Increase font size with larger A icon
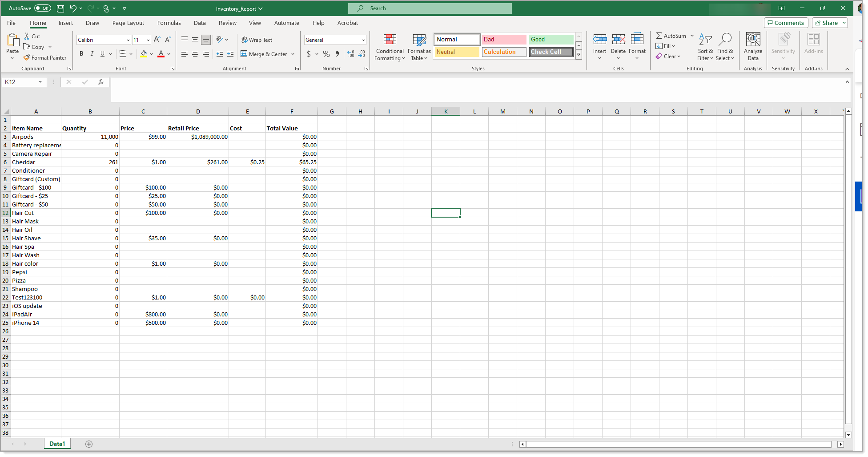The image size is (868, 457). point(157,40)
